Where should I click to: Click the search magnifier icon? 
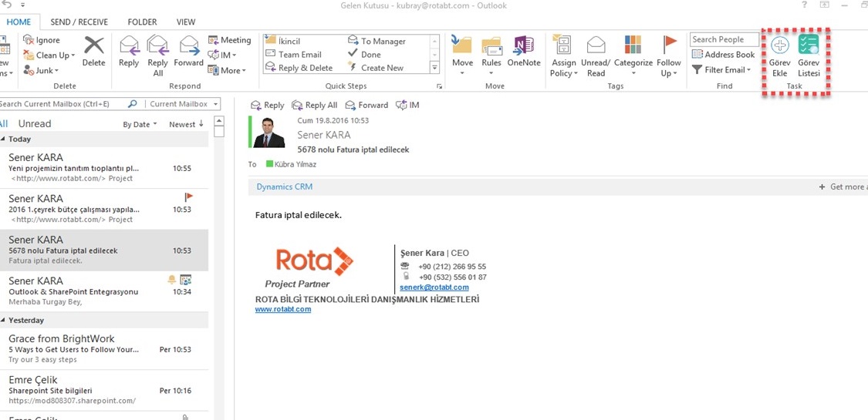click(x=132, y=104)
